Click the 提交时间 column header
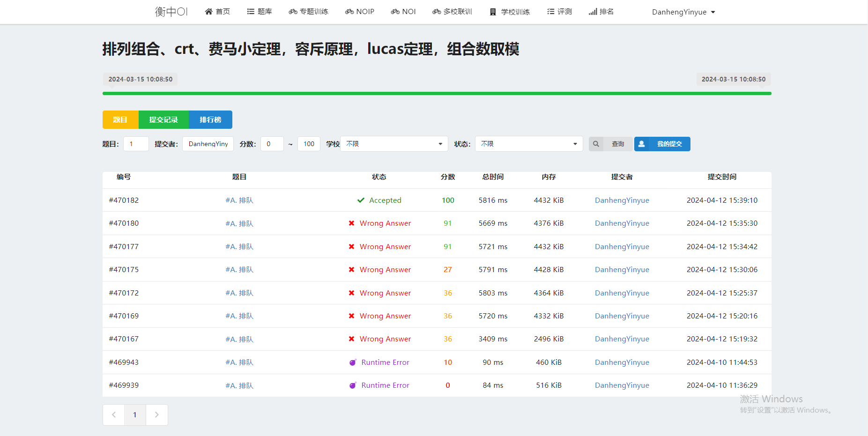This screenshot has height=436, width=868. point(722,177)
